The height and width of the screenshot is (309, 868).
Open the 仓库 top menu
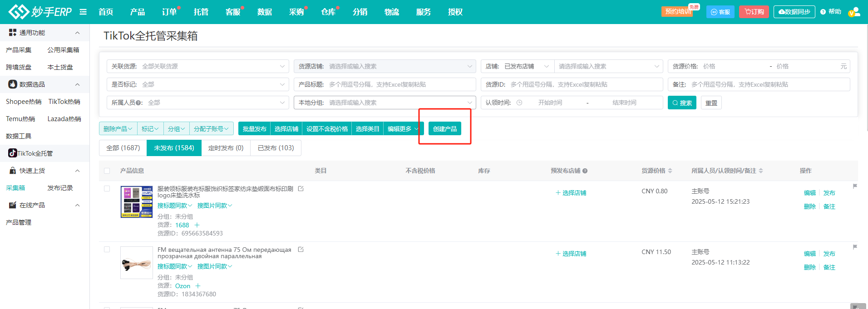pyautogui.click(x=328, y=12)
